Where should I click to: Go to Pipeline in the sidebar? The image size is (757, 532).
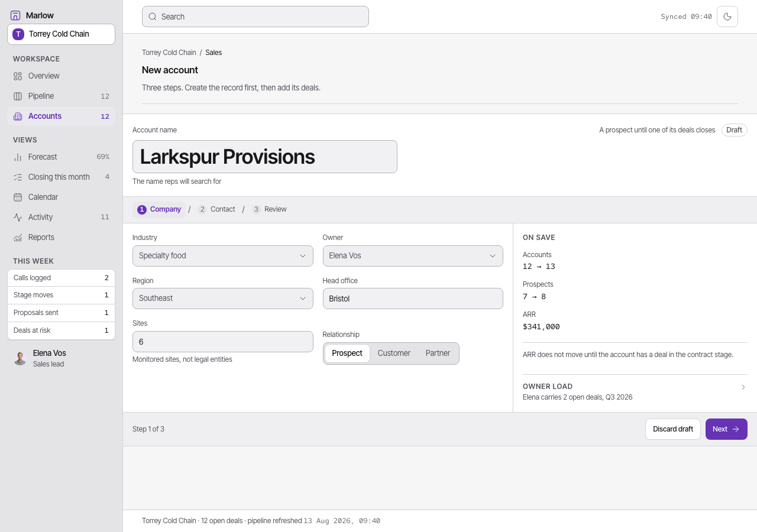pyautogui.click(x=61, y=96)
